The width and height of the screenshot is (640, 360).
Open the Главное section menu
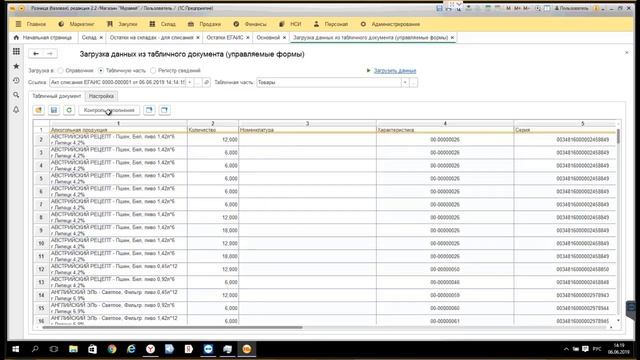31,24
